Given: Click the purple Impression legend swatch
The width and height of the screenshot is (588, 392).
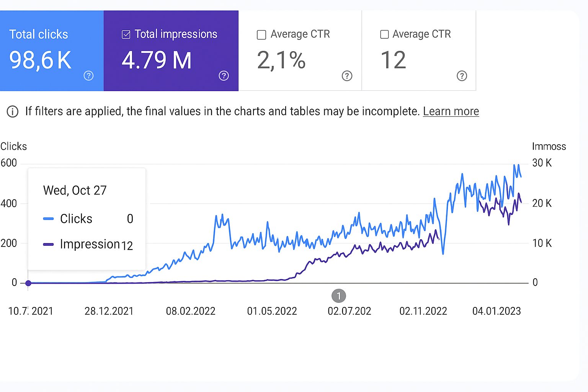Looking at the screenshot, I should (49, 245).
